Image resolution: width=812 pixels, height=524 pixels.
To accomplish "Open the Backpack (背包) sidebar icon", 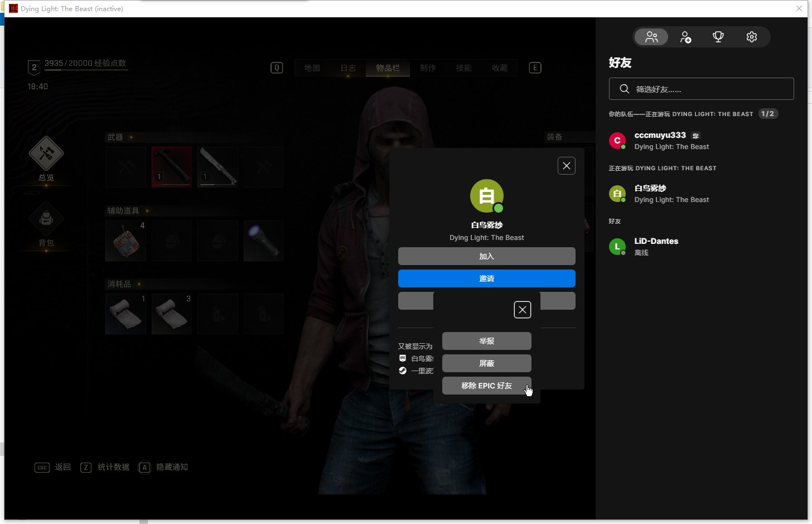I will point(46,219).
